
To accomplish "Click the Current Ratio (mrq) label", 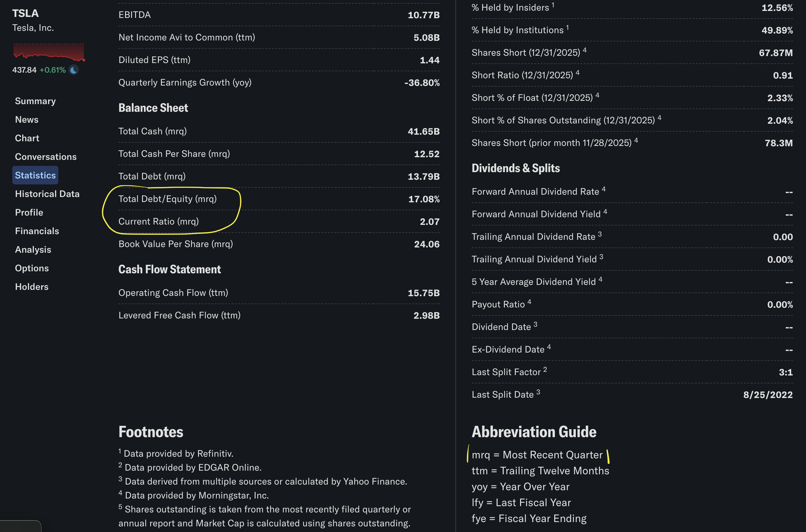I will (159, 221).
